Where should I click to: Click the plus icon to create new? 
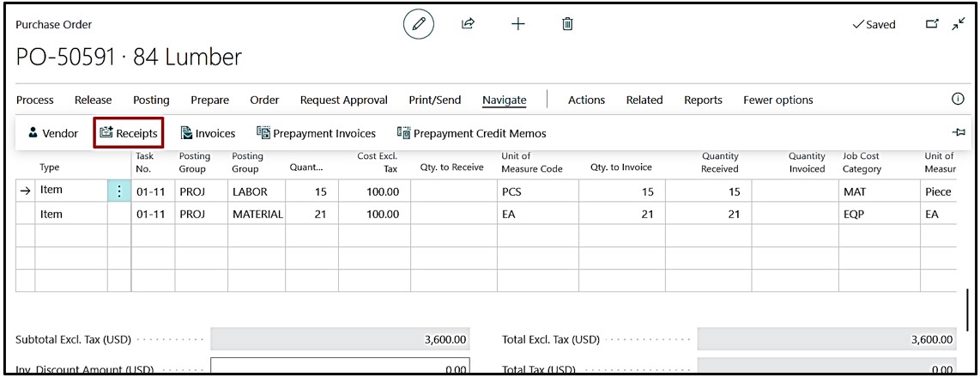pos(518,25)
